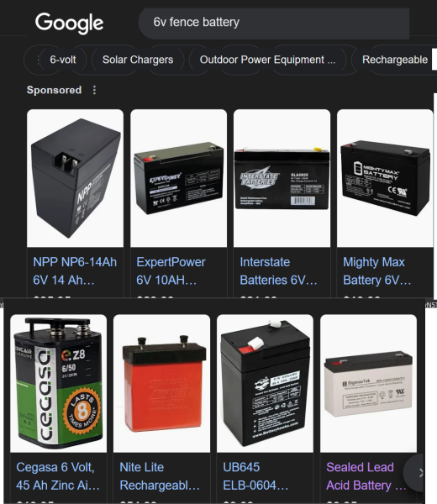Open the red Nite Lite battery image
Screen dimensions: 437x504
click(161, 384)
